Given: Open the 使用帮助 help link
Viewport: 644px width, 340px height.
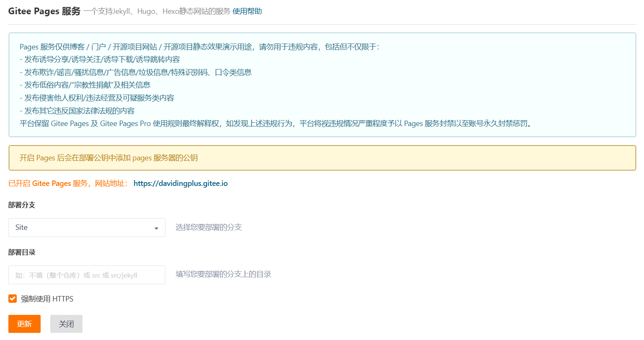Looking at the screenshot, I should [x=247, y=11].
